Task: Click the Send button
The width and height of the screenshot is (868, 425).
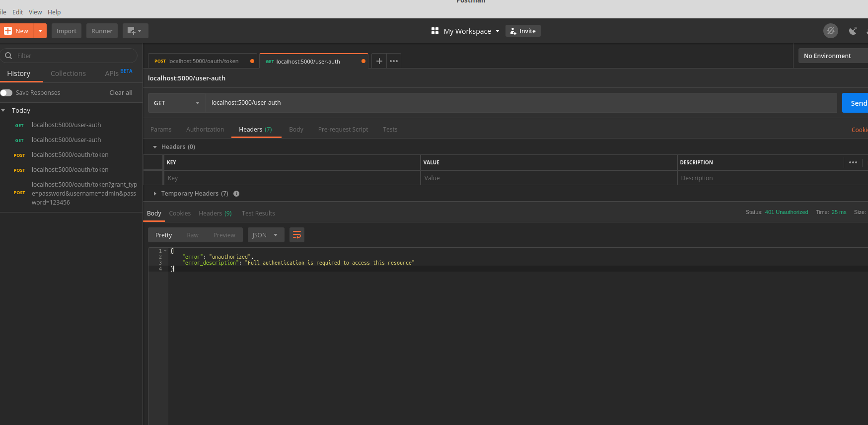Action: pyautogui.click(x=856, y=103)
